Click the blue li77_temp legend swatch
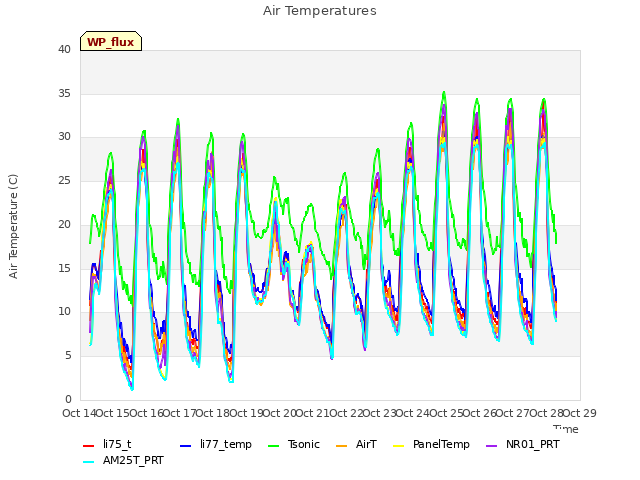Image resolution: width=640 pixels, height=480 pixels. pyautogui.click(x=186, y=446)
